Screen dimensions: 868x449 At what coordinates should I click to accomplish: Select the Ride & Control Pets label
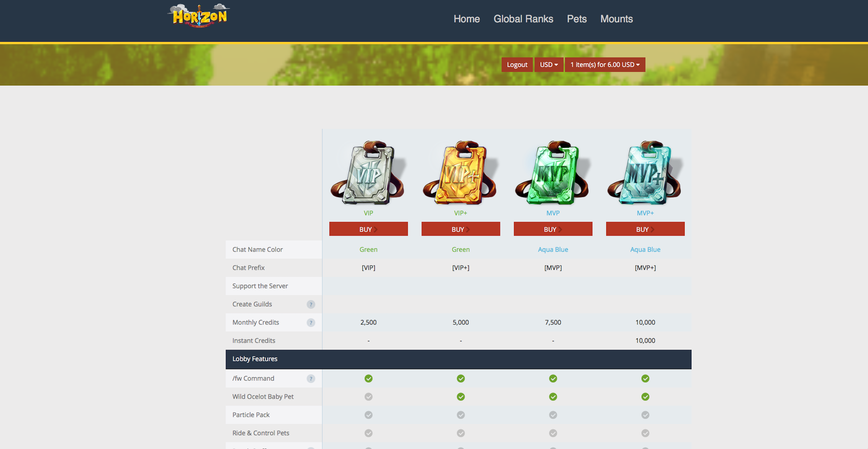(260, 433)
